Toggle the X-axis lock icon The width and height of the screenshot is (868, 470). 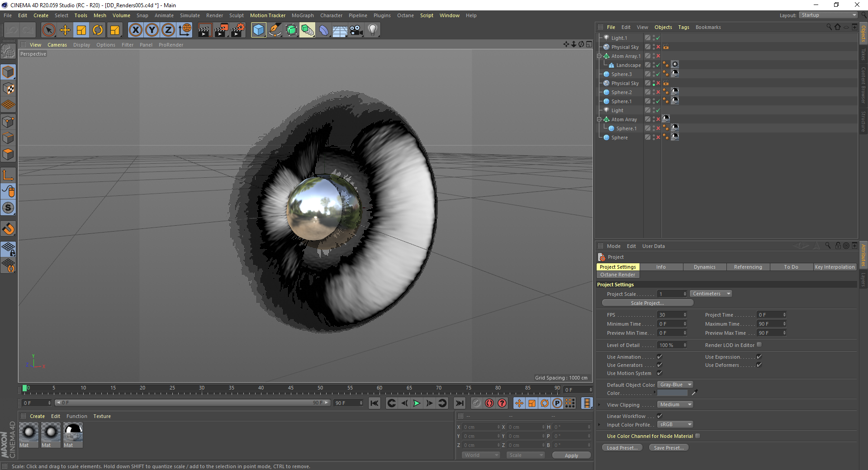tap(135, 30)
